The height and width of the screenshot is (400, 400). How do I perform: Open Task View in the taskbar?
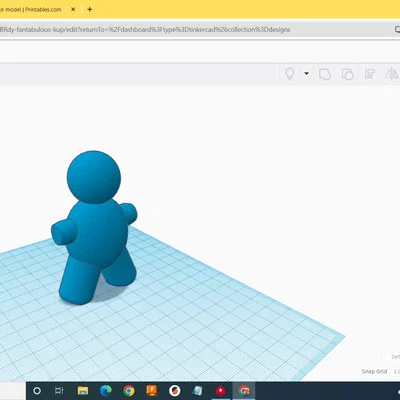(59, 391)
